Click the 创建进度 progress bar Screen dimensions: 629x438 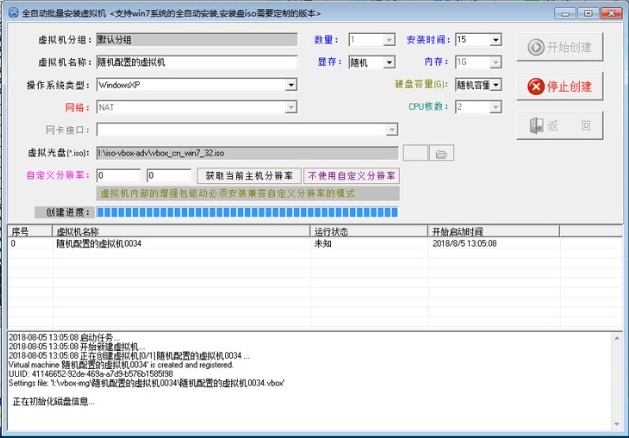247,212
